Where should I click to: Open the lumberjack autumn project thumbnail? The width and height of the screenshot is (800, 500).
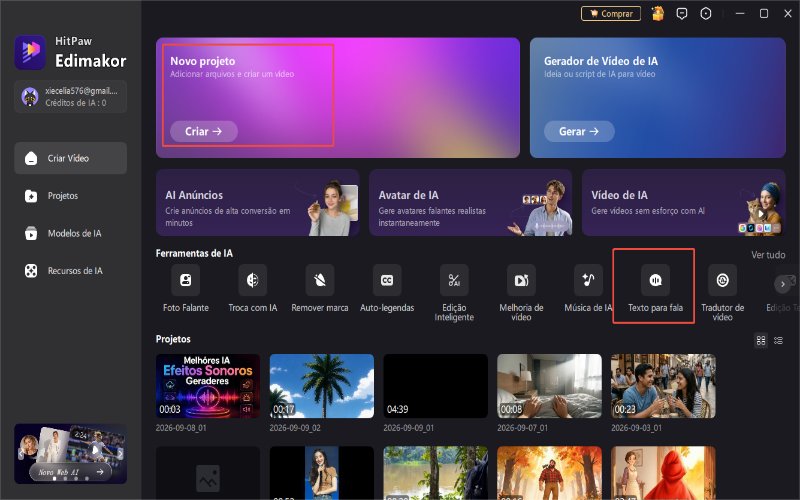click(549, 473)
